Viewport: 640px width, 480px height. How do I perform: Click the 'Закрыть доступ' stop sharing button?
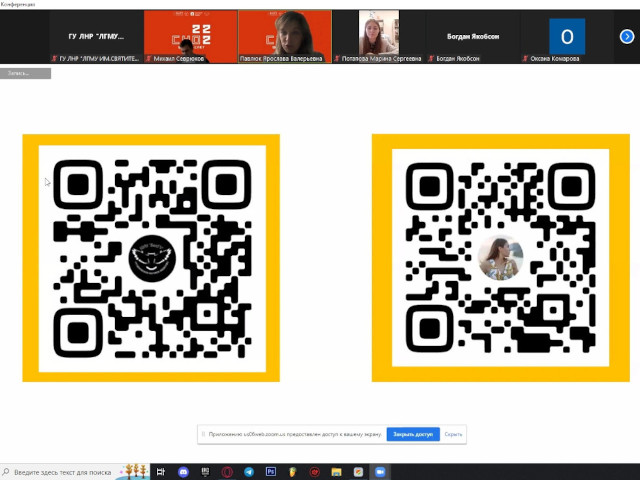coord(413,434)
